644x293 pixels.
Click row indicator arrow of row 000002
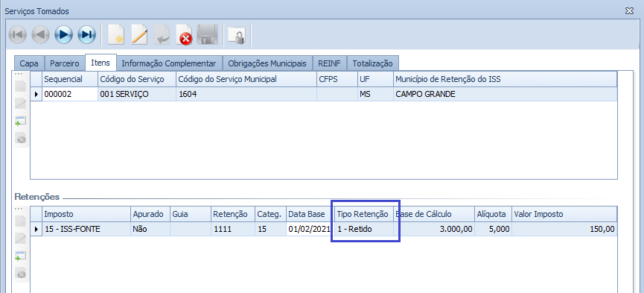(x=36, y=94)
